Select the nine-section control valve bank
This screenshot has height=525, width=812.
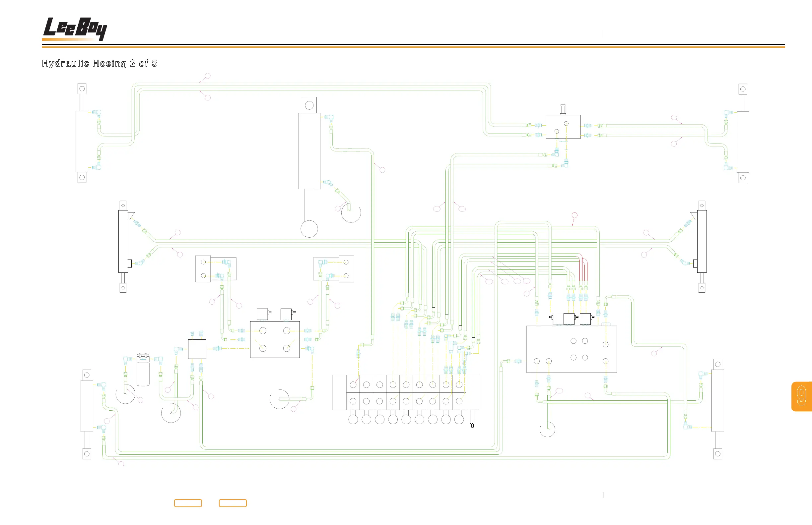[405, 392]
